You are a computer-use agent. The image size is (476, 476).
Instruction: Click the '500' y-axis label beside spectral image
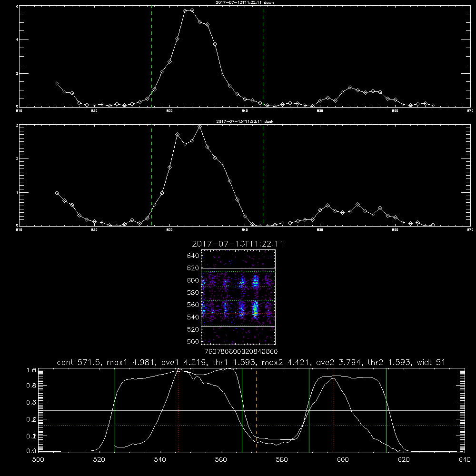193,341
